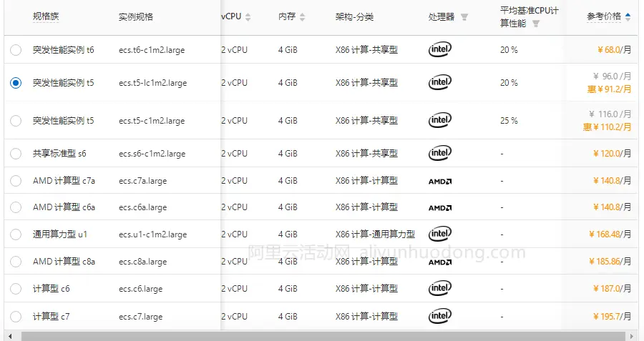Click the 实例规格 column header

(135, 17)
